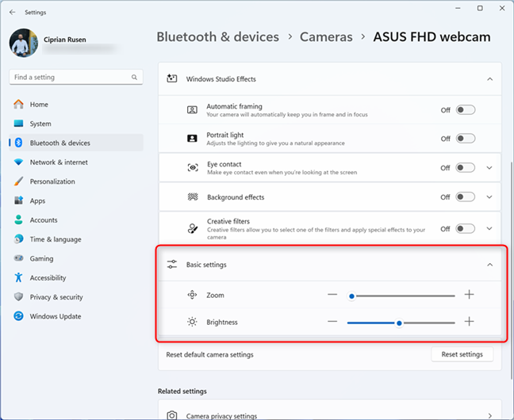This screenshot has height=420, width=514.
Task: Click the Portrait light icon
Action: (192, 138)
